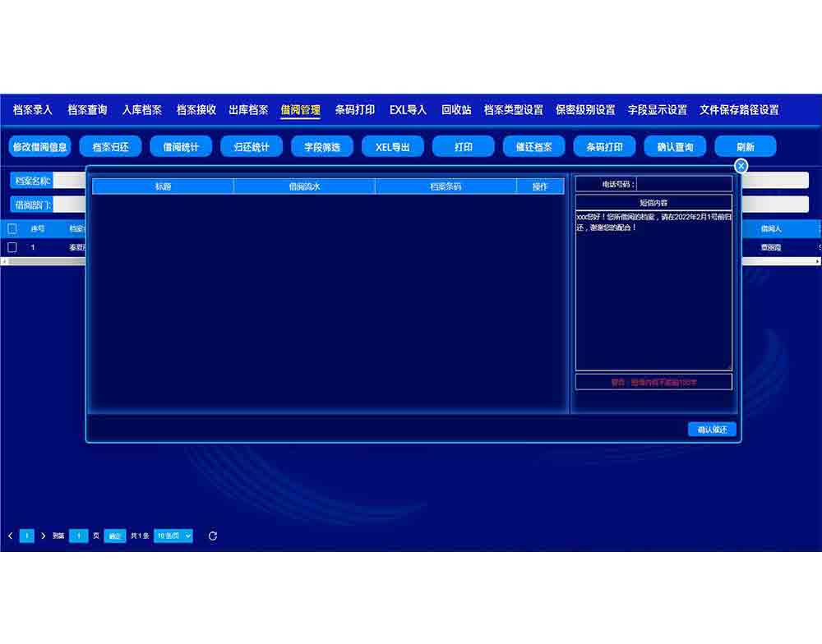Close the 催还 dialog with the X icon
Viewport: 822px width, 644px height.
(x=741, y=166)
